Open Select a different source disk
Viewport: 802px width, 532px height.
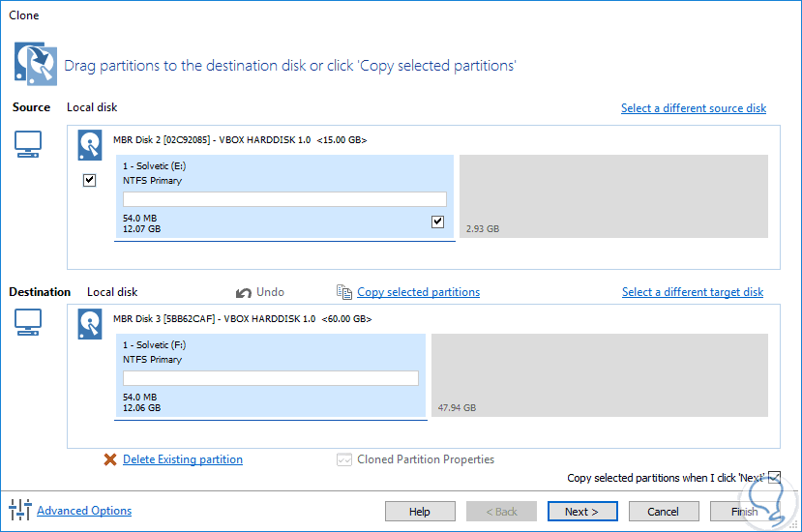coord(693,108)
